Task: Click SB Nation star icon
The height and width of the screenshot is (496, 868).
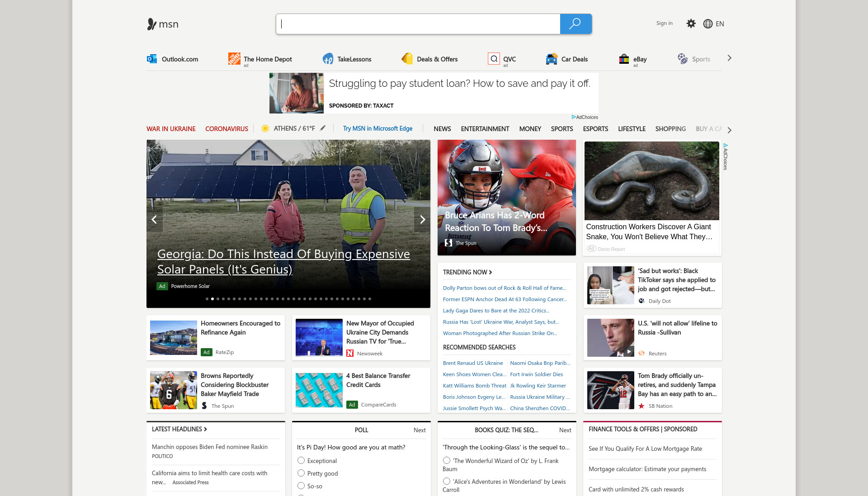Action: point(642,406)
